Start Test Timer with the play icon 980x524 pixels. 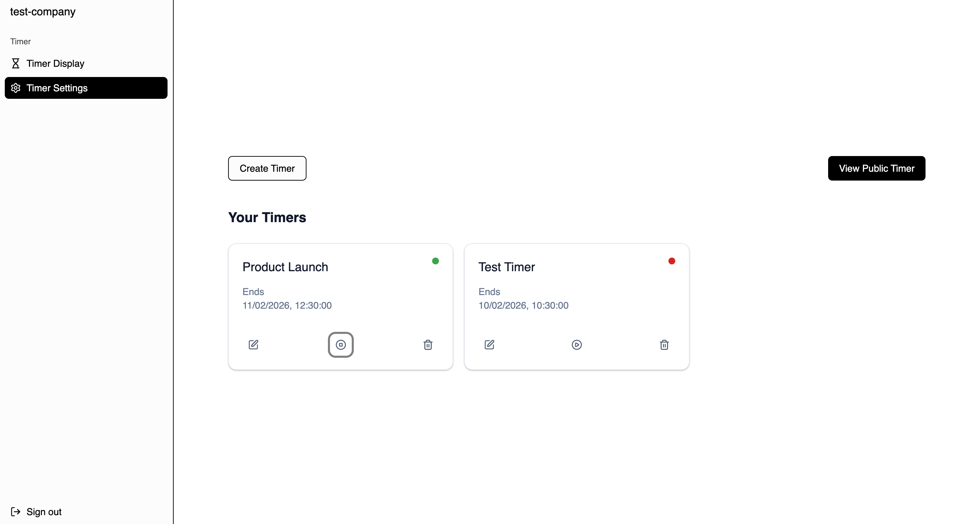577,345
